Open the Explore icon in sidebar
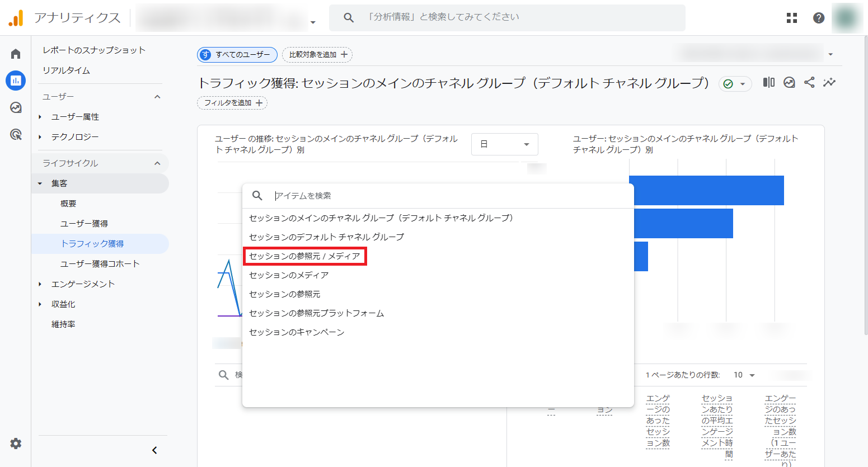868x467 pixels. tap(16, 107)
